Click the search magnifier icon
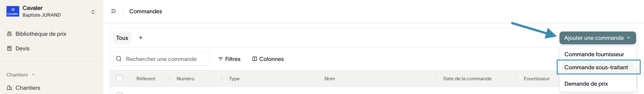644x94 pixels. click(119, 59)
